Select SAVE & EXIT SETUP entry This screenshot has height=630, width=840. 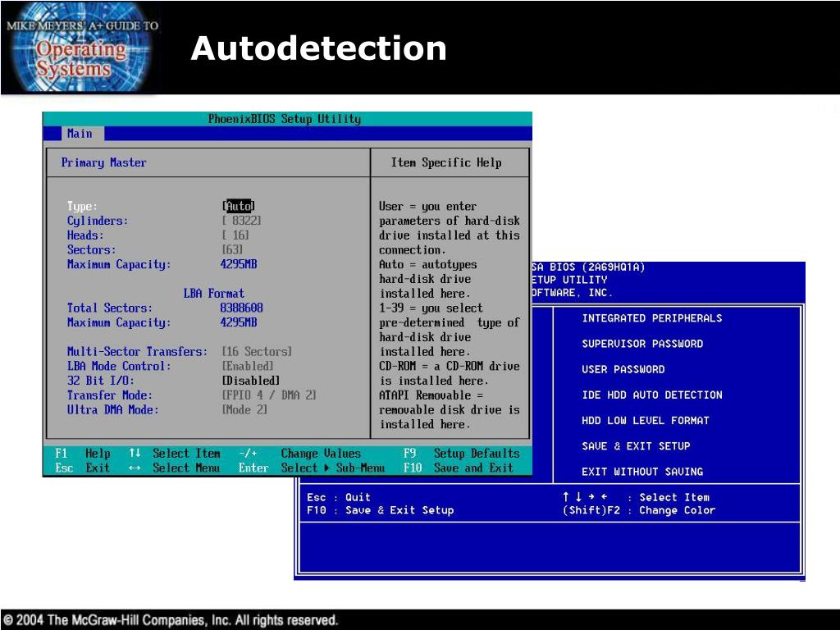click(x=636, y=446)
